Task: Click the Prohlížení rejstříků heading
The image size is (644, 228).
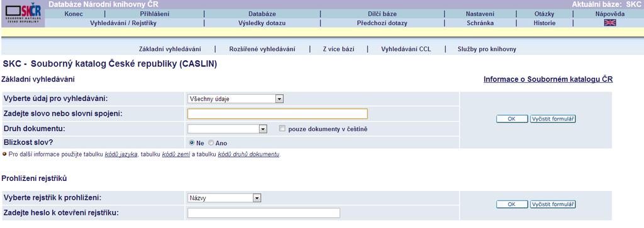Action: 34,178
